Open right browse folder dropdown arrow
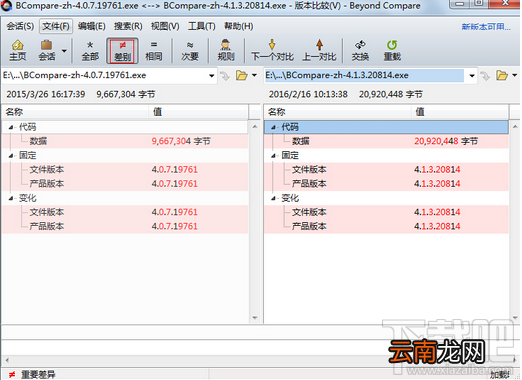The image size is (522, 380). point(514,75)
